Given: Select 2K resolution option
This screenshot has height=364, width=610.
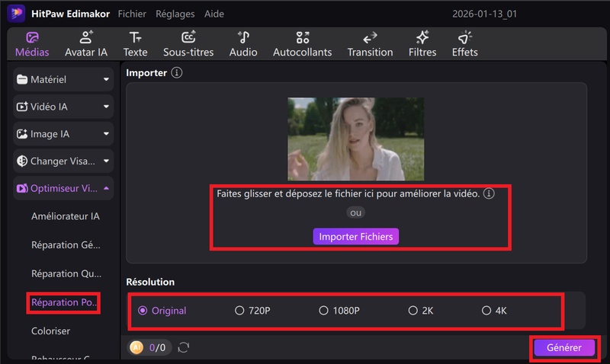Looking at the screenshot, I should click(x=413, y=311).
